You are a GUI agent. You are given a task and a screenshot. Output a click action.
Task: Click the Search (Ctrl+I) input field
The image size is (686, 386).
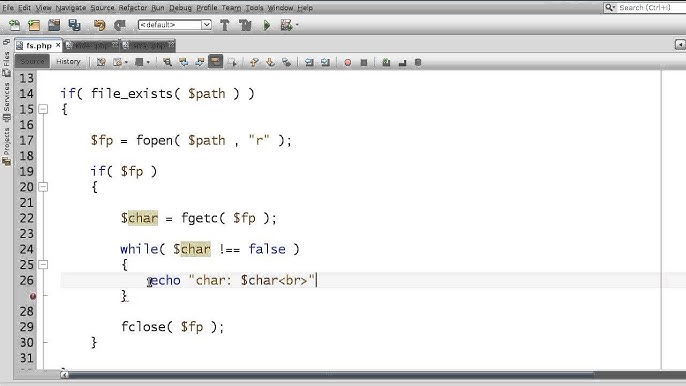[x=644, y=7]
